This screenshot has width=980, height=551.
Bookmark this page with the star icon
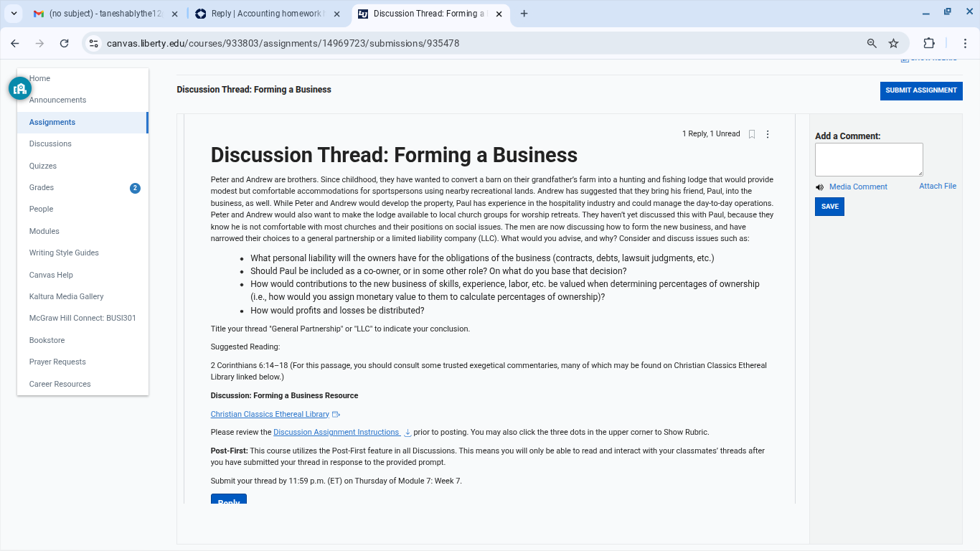(894, 43)
